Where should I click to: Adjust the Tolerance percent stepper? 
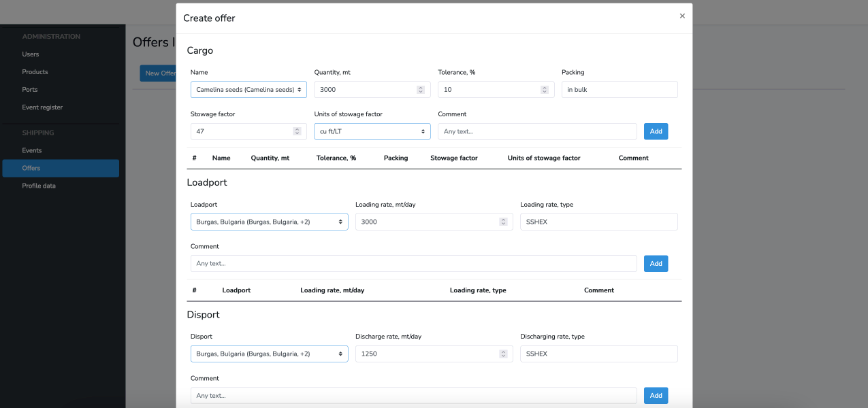[x=544, y=90]
